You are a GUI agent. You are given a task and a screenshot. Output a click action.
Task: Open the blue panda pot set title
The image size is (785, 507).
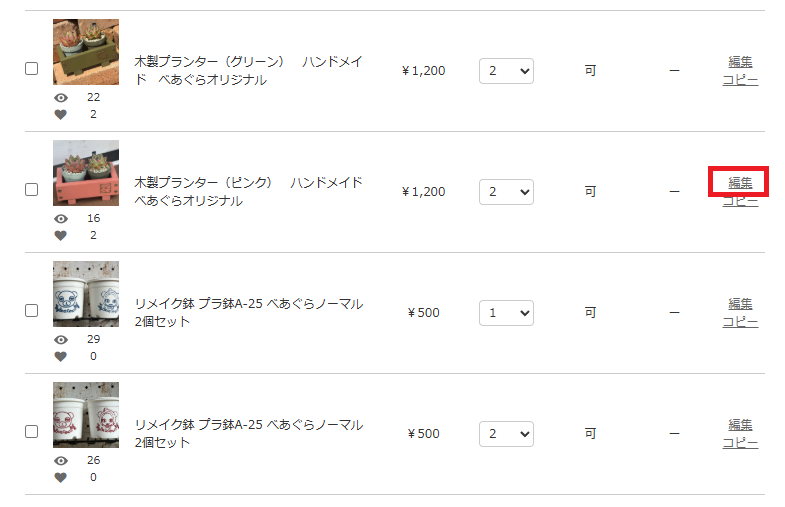(x=249, y=313)
